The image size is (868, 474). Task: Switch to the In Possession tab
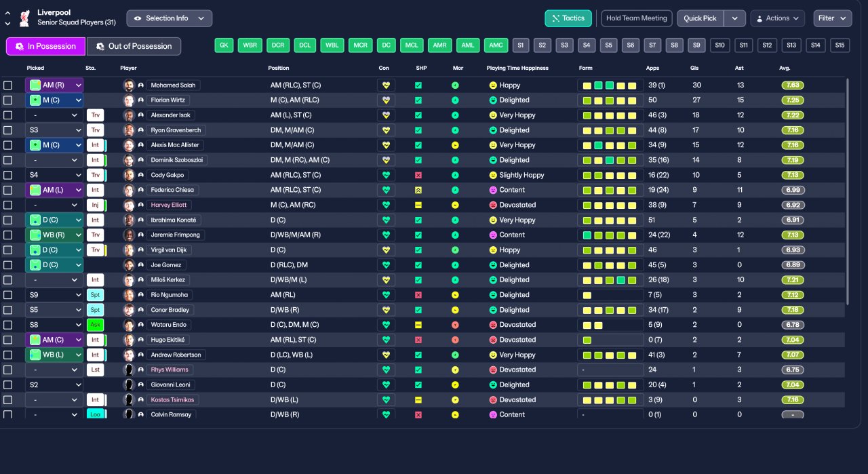click(x=45, y=46)
